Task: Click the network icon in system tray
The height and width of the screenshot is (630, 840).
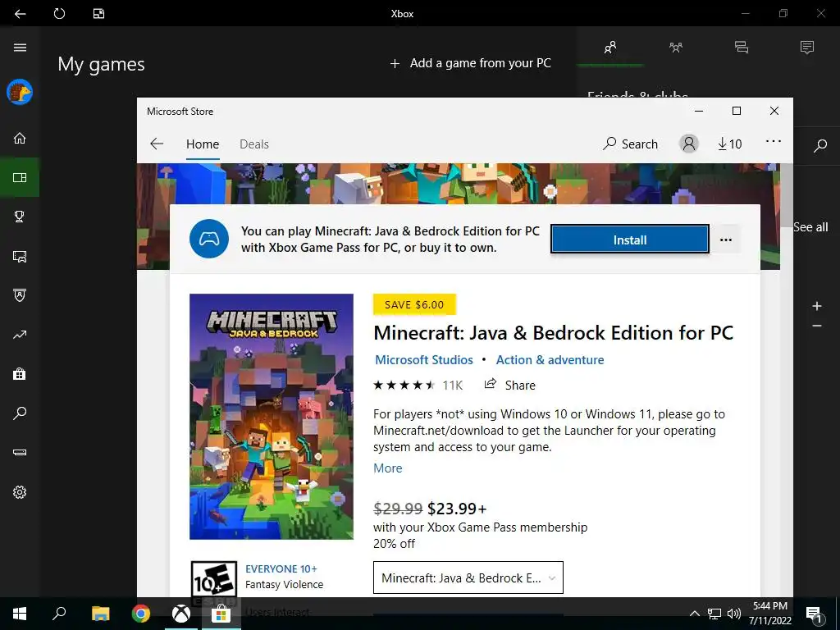Action: [x=714, y=614]
